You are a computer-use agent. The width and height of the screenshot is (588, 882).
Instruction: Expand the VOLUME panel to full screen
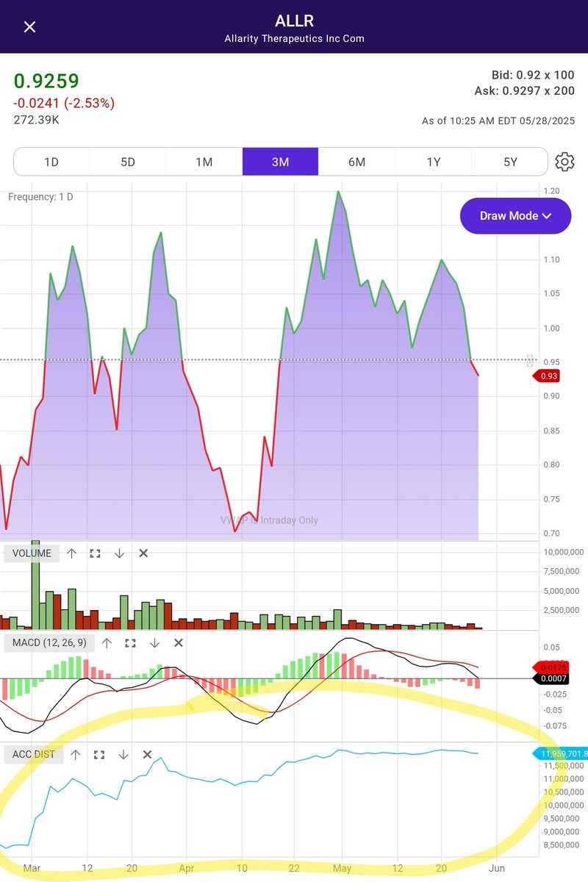pos(95,553)
